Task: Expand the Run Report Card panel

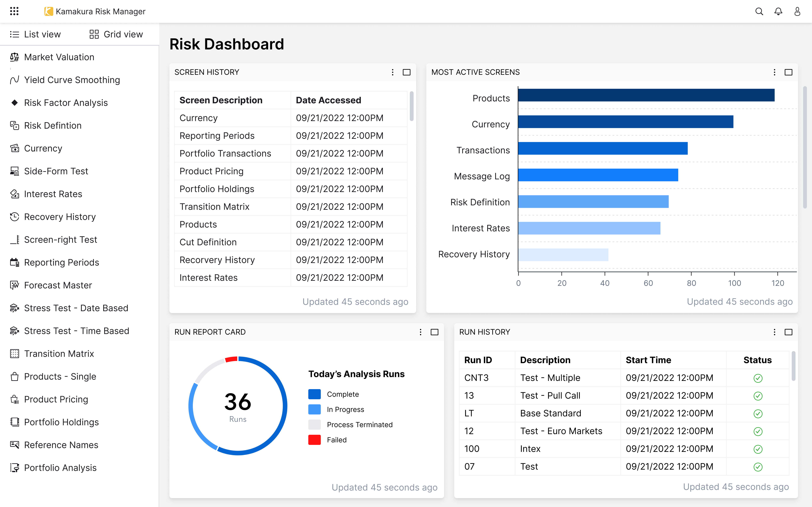Action: (434, 332)
